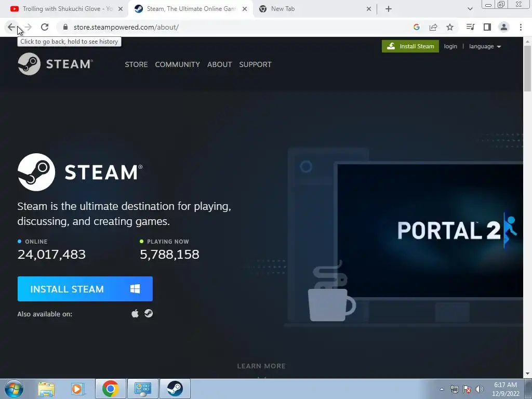The image size is (532, 399).
Task: Click the green Install Steam header button
Action: pos(410,46)
